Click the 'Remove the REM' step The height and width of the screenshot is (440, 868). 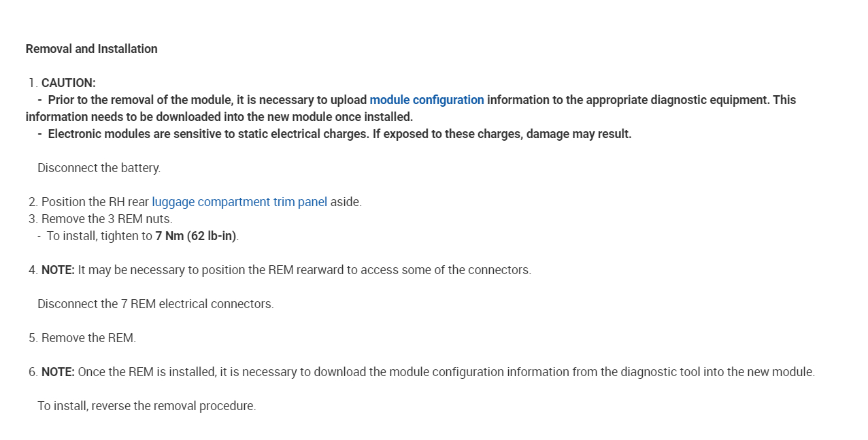(x=88, y=338)
